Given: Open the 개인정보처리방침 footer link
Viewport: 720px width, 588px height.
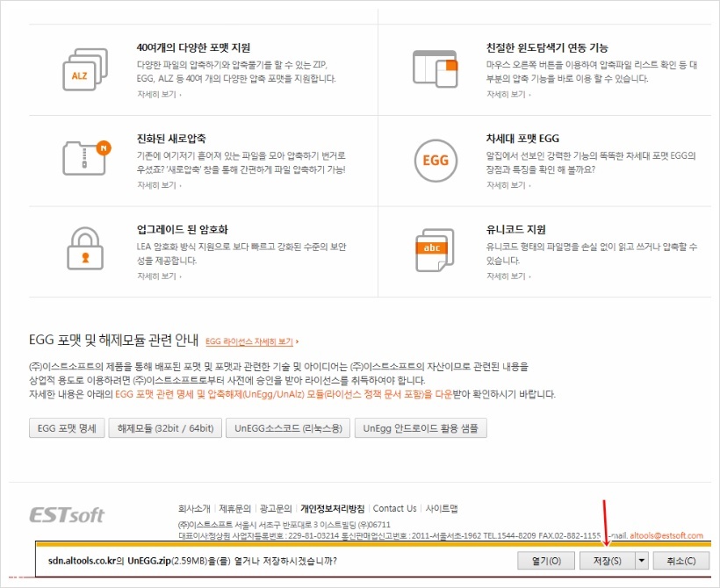Looking at the screenshot, I should [x=333, y=509].
